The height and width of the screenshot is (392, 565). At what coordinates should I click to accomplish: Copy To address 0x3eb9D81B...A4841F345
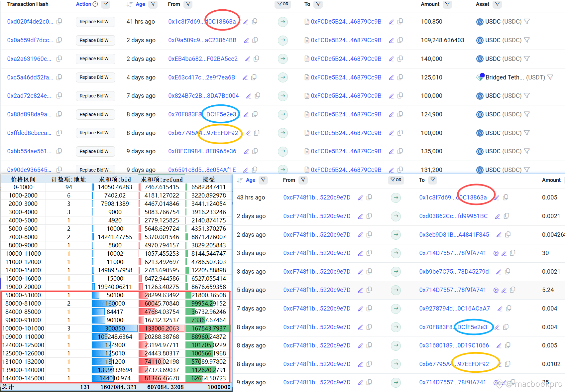508,234
